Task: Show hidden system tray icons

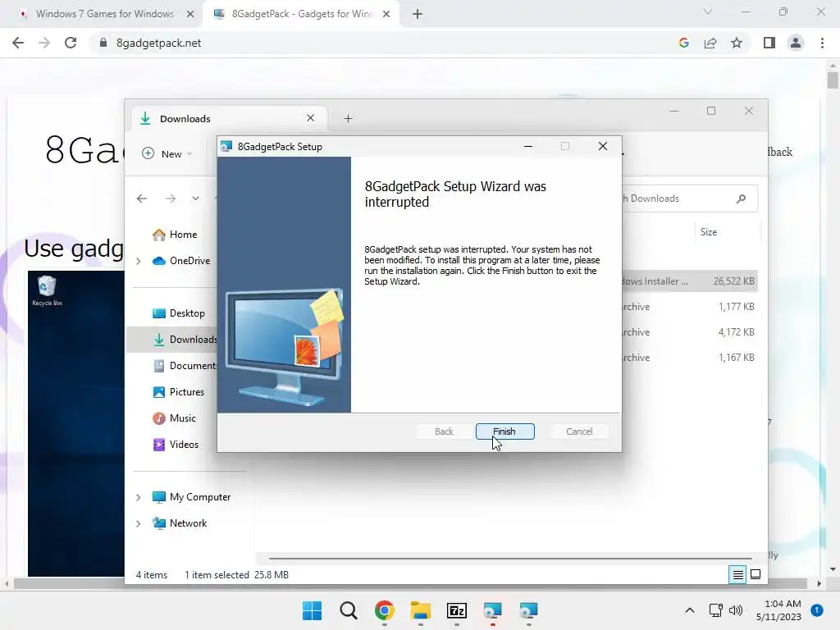Action: (x=689, y=610)
